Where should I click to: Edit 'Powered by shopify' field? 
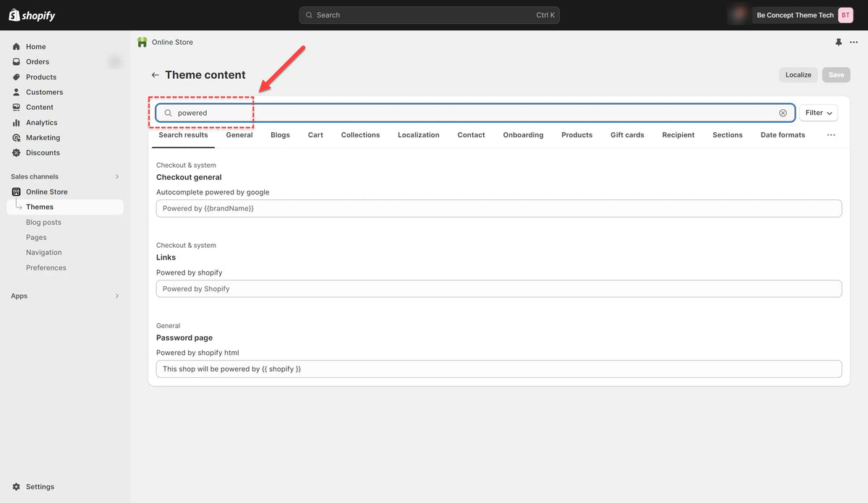click(x=499, y=288)
